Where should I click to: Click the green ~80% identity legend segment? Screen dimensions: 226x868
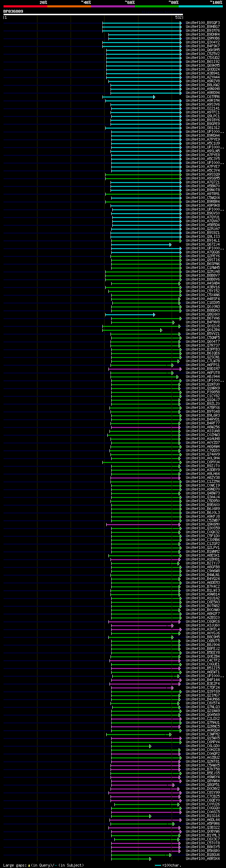point(157,6)
